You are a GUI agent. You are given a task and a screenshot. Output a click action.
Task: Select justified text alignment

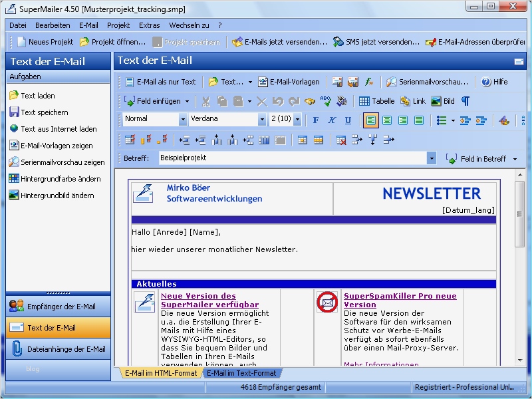click(x=419, y=120)
